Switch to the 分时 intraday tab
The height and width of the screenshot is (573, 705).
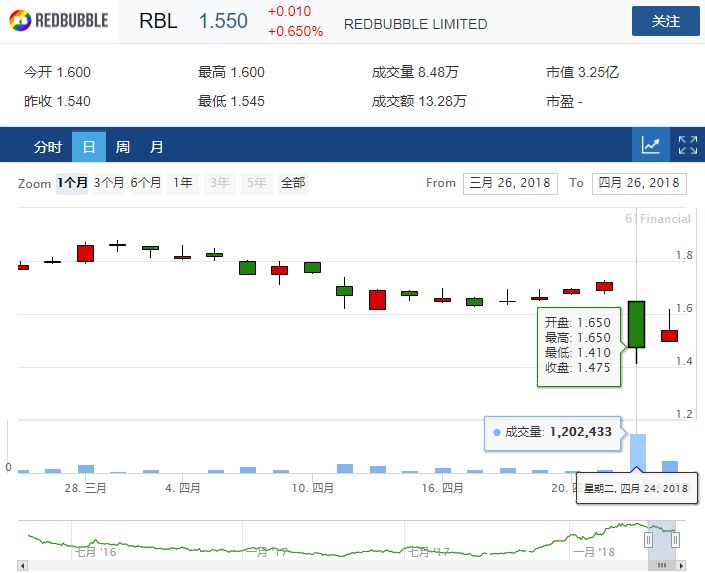(48, 147)
